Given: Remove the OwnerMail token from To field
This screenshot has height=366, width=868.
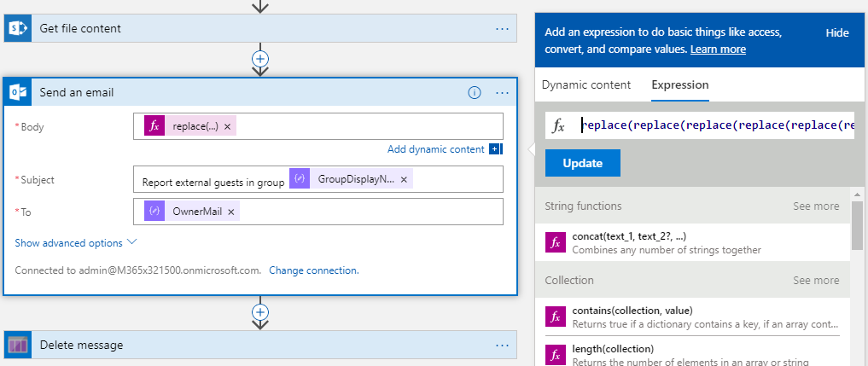Looking at the screenshot, I should 231,211.
